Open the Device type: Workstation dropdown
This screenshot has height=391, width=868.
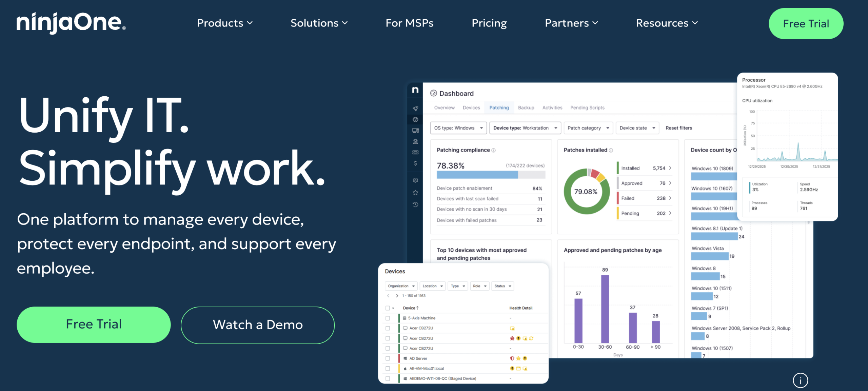click(525, 128)
